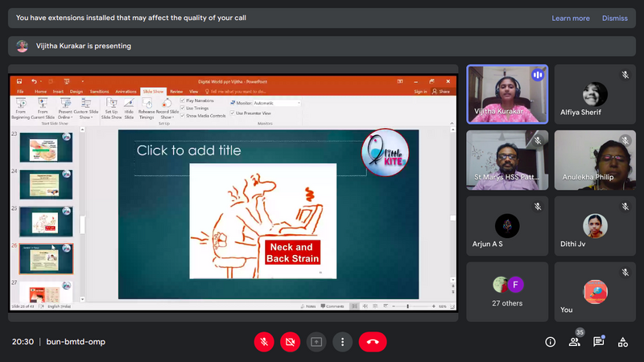Switch to the Transitions ribbon tab
This screenshot has width=644, height=362.
pyautogui.click(x=99, y=92)
